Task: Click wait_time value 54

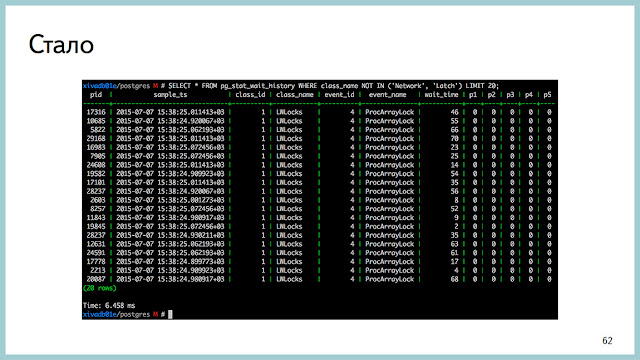Action: (x=455, y=173)
